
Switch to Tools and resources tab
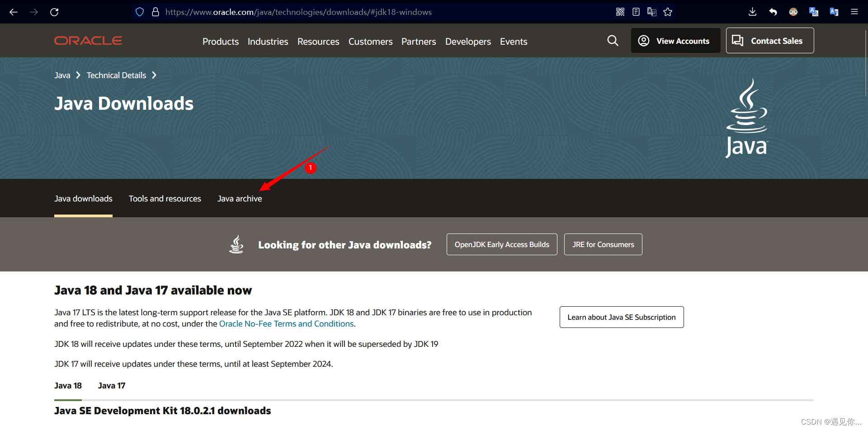point(165,199)
